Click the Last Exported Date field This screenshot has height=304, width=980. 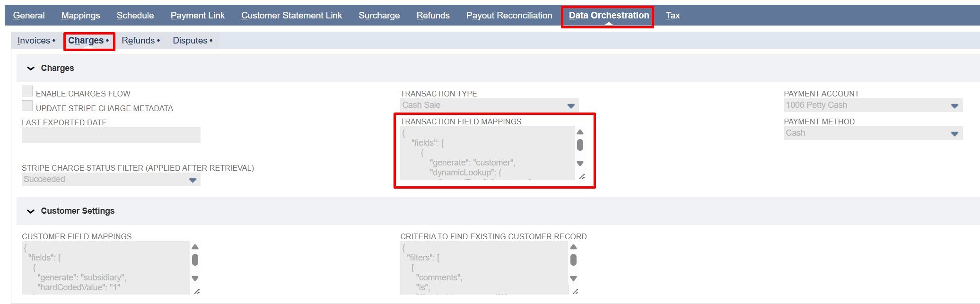pos(111,135)
